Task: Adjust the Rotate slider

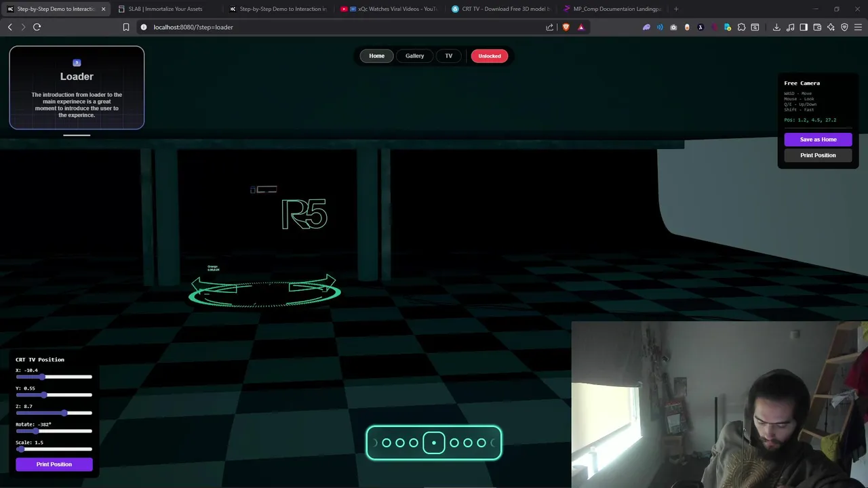Action: [54, 430]
